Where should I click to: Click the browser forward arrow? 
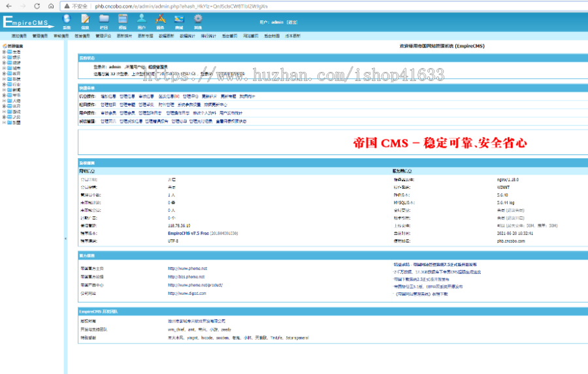tap(23, 6)
